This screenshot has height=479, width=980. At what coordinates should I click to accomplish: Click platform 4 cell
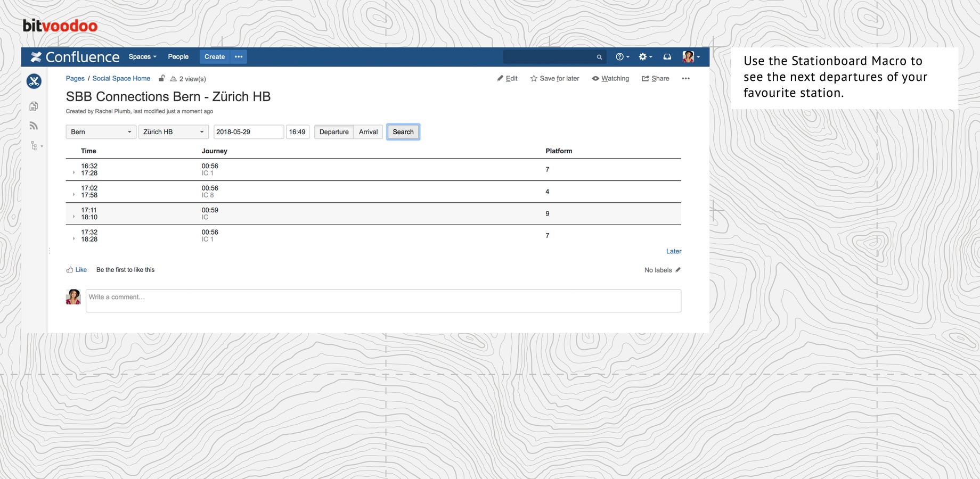click(x=548, y=192)
